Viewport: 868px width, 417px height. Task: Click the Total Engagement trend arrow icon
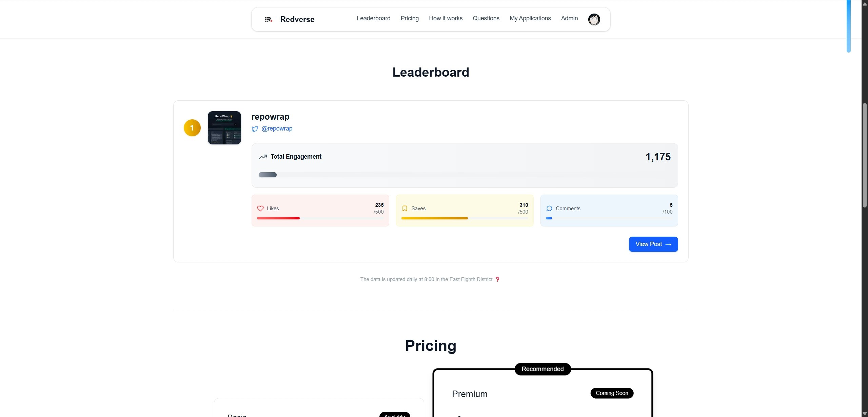[x=263, y=157]
